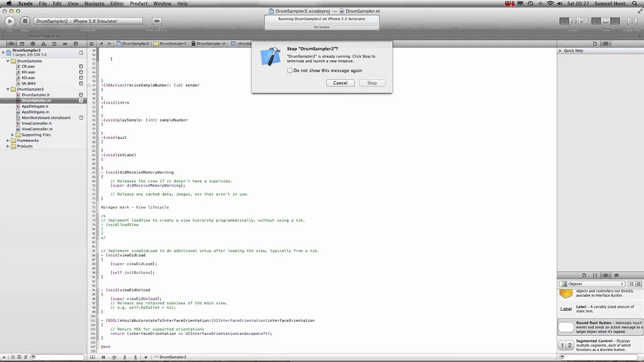644x362 pixels.
Task: Go back in editor history
Action: (101, 44)
